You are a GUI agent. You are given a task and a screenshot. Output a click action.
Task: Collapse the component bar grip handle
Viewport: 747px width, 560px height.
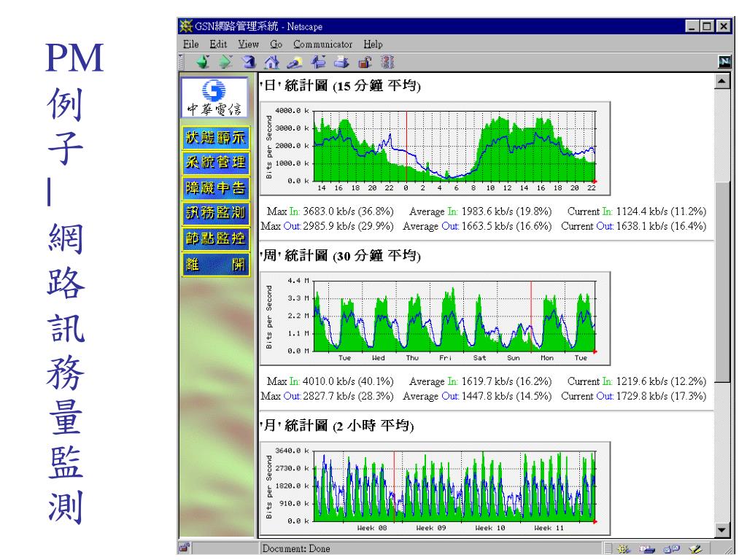(x=608, y=548)
